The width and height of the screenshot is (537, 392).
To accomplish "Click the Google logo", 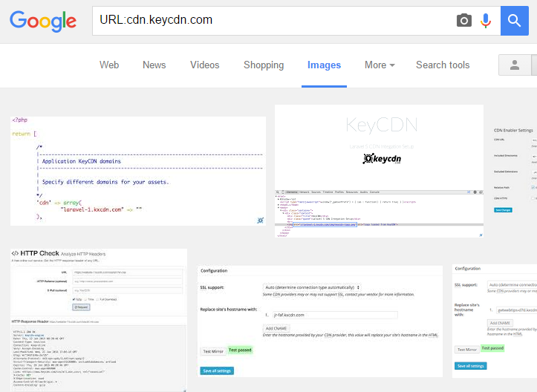I will [43, 22].
